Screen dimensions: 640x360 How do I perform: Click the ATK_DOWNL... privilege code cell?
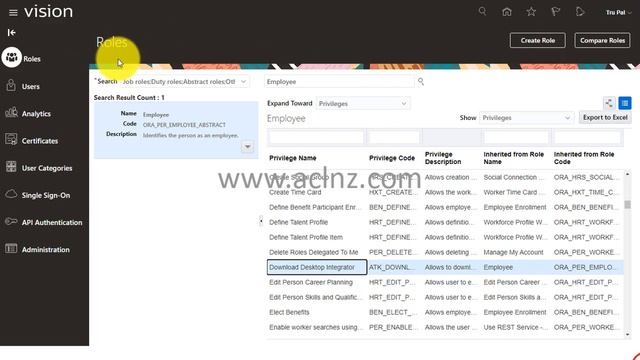392,267
